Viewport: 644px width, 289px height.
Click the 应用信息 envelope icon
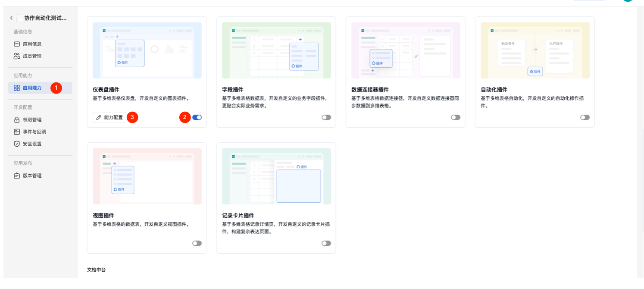point(17,44)
